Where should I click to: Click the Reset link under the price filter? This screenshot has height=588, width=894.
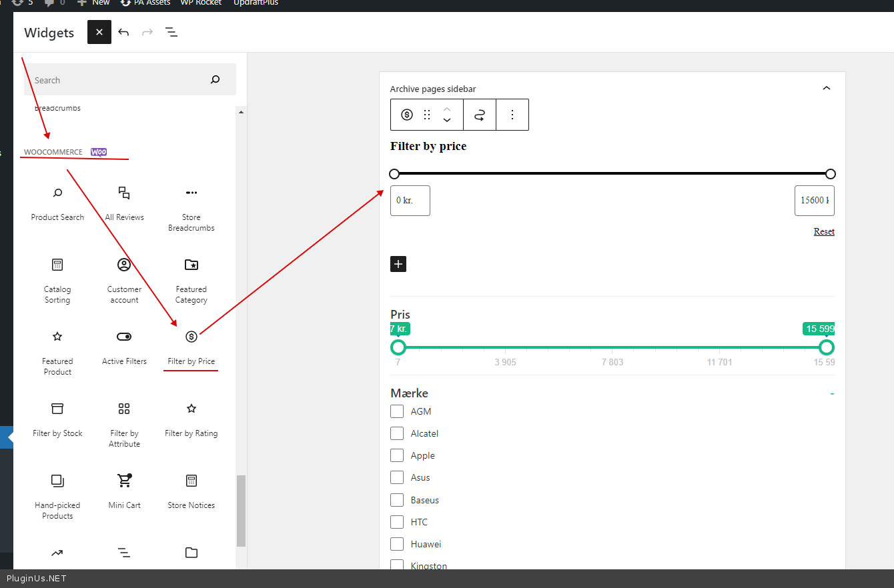click(824, 231)
